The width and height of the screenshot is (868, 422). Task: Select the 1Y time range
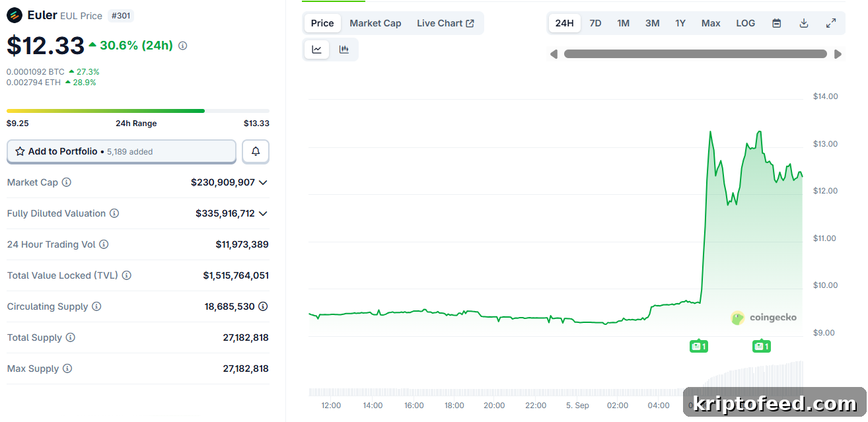[680, 23]
